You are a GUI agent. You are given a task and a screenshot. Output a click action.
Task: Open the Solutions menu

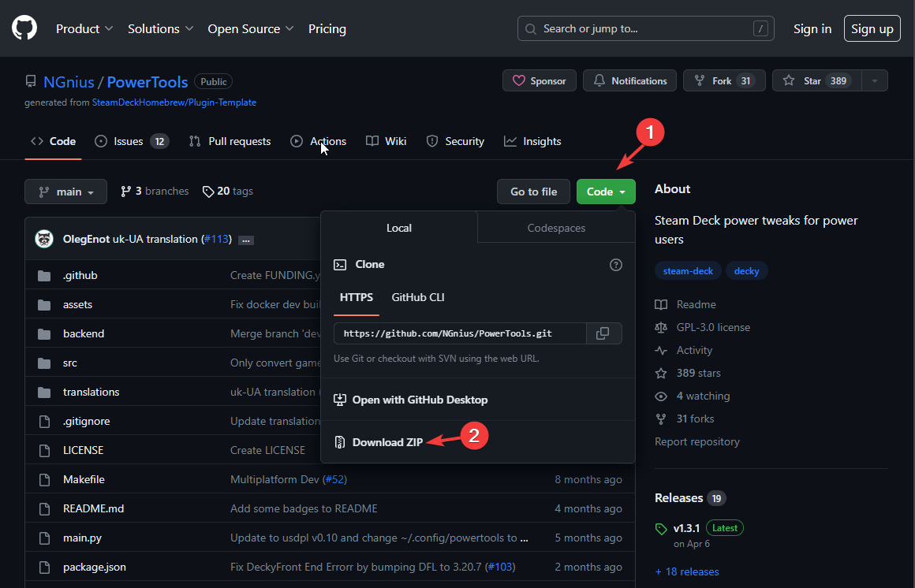click(x=160, y=28)
